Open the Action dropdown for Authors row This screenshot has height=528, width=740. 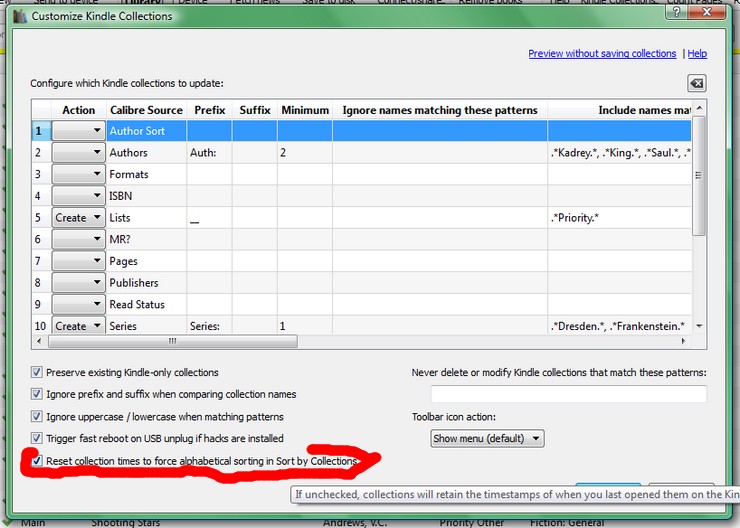coord(78,152)
